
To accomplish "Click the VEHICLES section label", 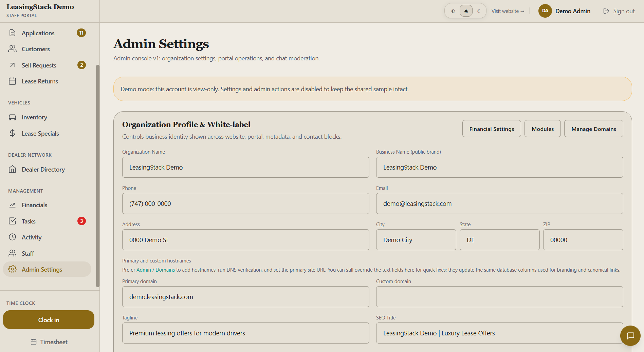I will pyautogui.click(x=19, y=103).
